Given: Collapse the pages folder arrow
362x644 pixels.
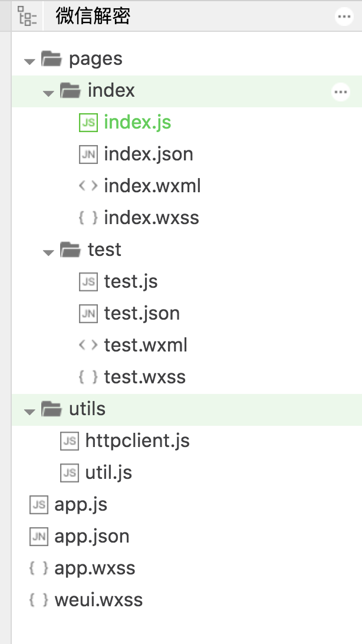Looking at the screenshot, I should click(29, 61).
